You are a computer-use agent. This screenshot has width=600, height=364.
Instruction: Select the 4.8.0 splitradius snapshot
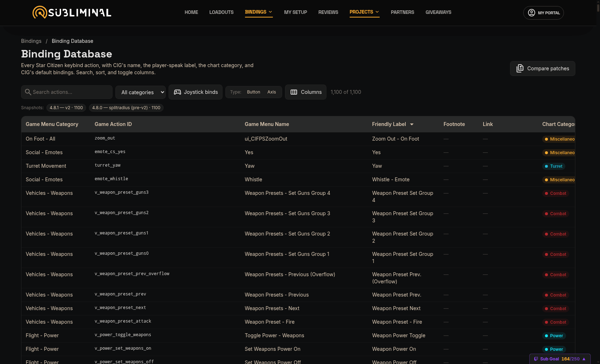click(x=126, y=108)
